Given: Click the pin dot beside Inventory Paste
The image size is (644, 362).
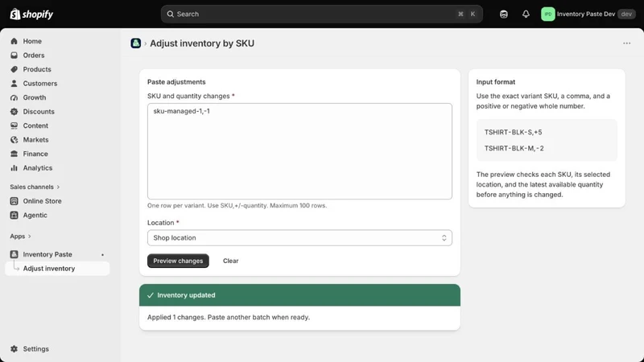Looking at the screenshot, I should pyautogui.click(x=103, y=255).
